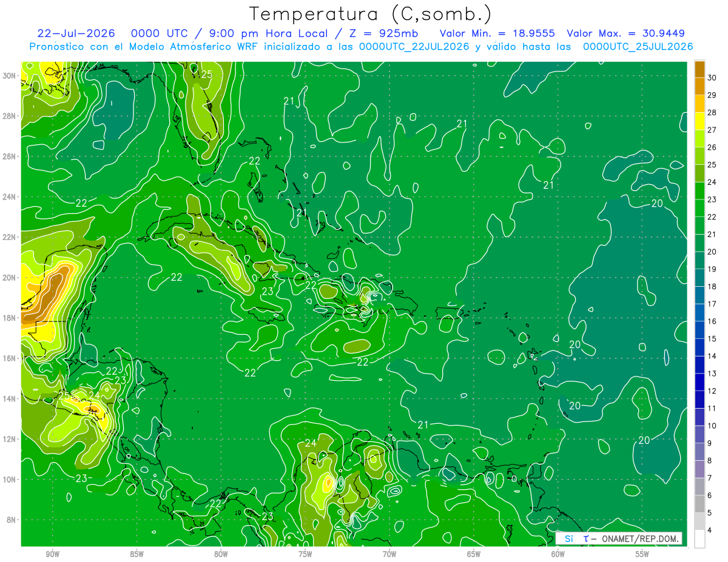Click the '80W' longitude axis label

(x=221, y=554)
